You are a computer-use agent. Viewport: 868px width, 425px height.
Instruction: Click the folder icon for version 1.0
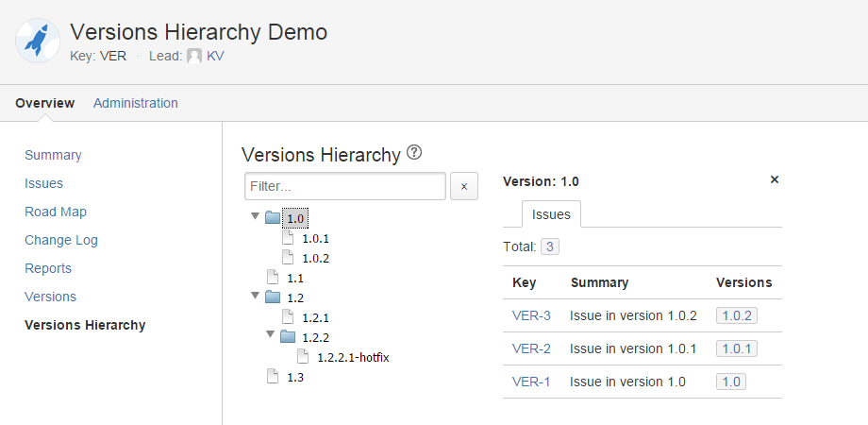[273, 218]
